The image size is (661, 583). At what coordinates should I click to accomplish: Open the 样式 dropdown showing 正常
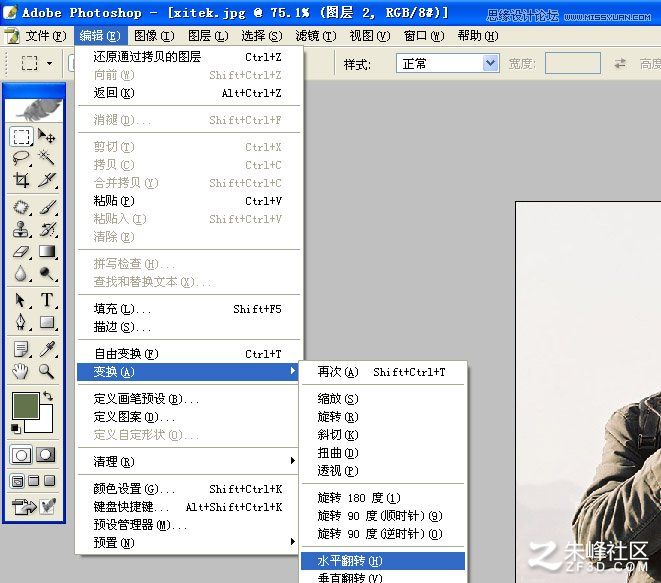[448, 64]
